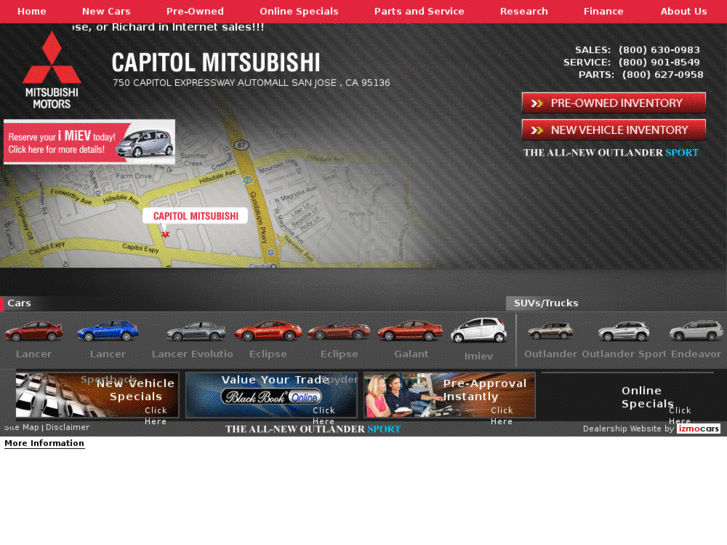
Task: Open the Home menu item
Action: [x=32, y=12]
